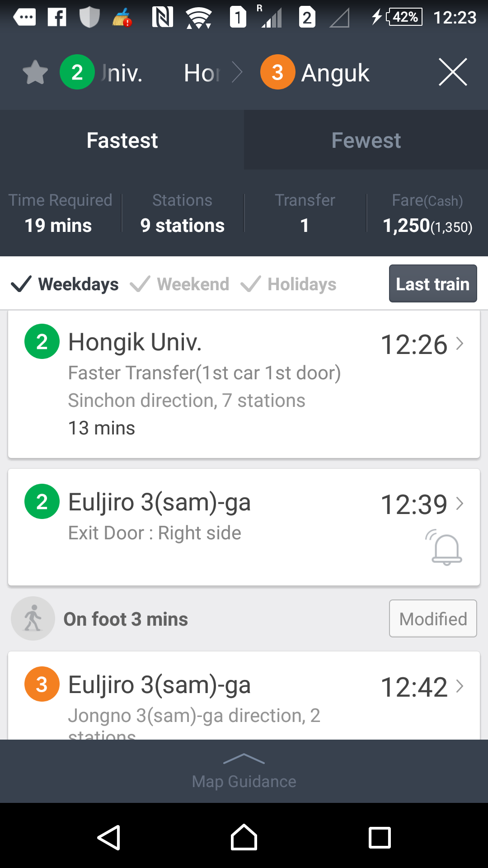Tap the arrival alarm bell icon

(x=446, y=548)
